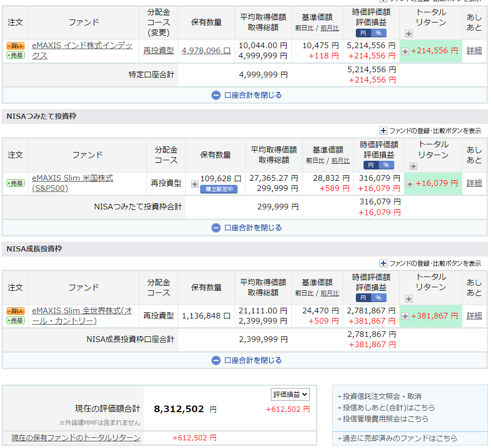Click 売却 button for eMAXIS インド株式インデックス
The image size is (491, 448).
pos(15,55)
